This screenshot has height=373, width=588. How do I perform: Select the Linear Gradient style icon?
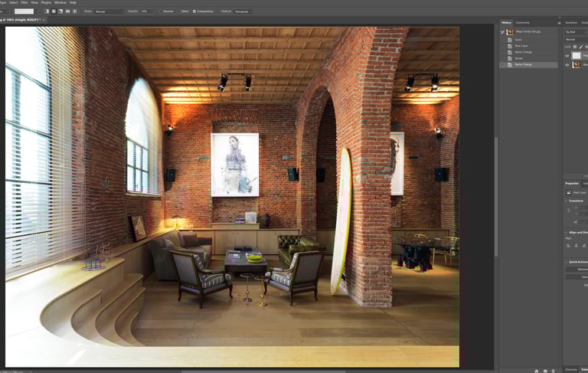click(x=47, y=11)
